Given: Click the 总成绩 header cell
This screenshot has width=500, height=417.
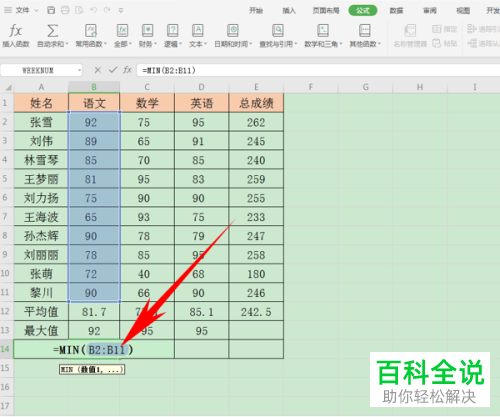Looking at the screenshot, I should pyautogui.click(x=256, y=103).
